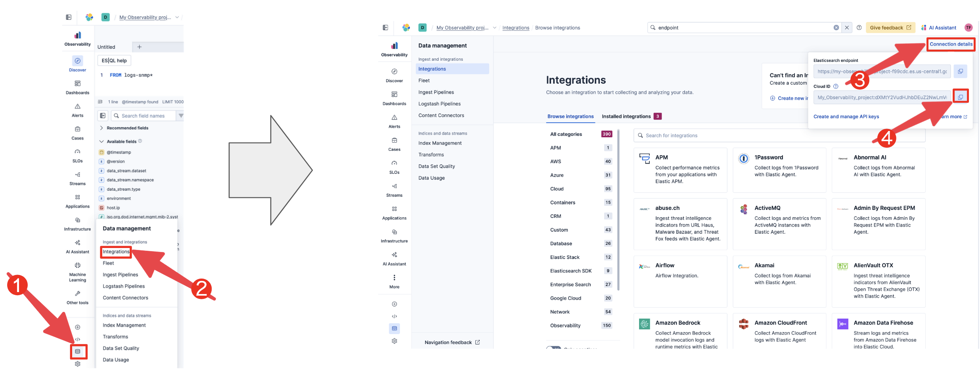Expand the Recommended fields section
The image size is (980, 373).
(124, 128)
